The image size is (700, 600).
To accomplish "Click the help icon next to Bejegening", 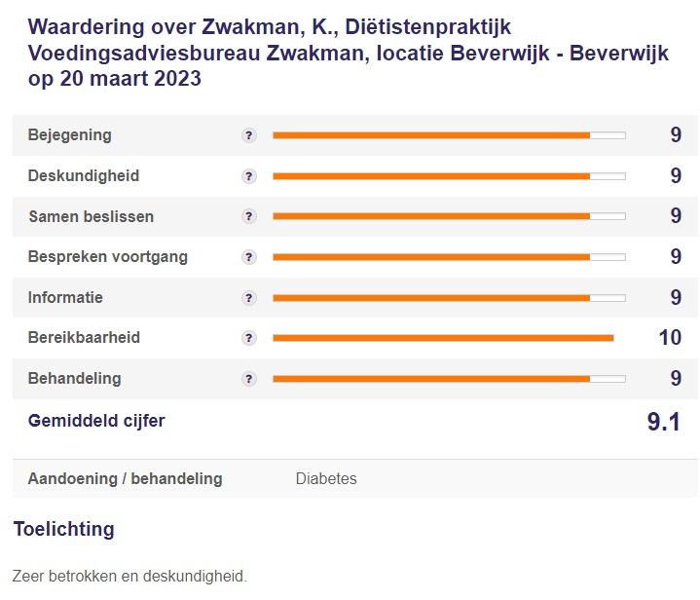I will pyautogui.click(x=249, y=135).
